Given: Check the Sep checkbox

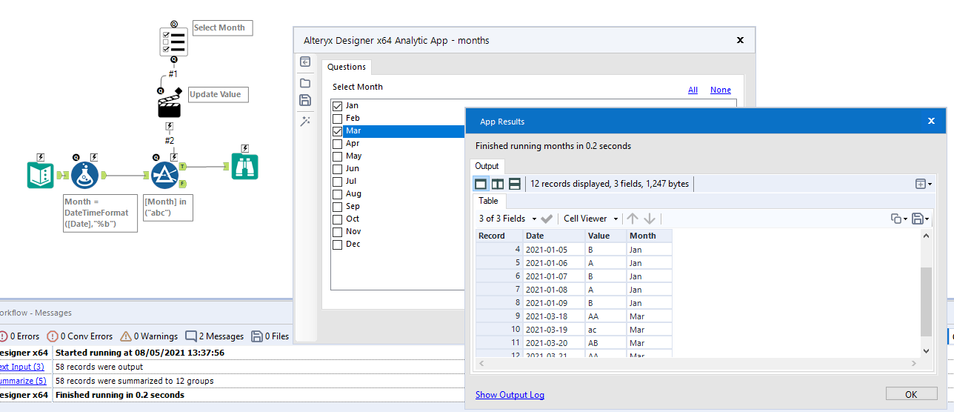Looking at the screenshot, I should pos(338,206).
